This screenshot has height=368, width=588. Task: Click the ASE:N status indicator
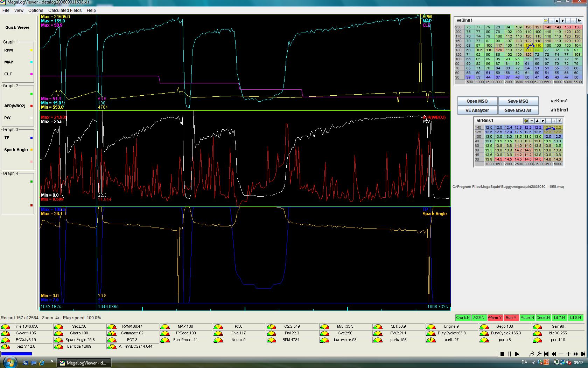(479, 318)
